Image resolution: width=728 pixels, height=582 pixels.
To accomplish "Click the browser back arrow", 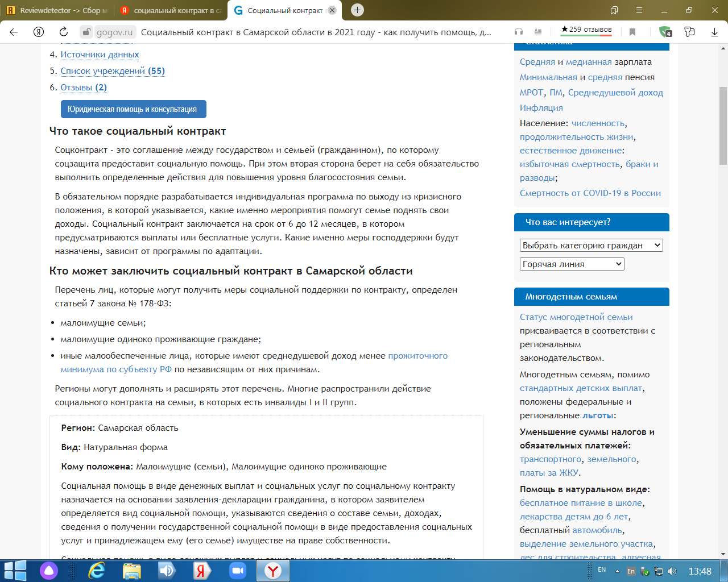I will pos(14,32).
